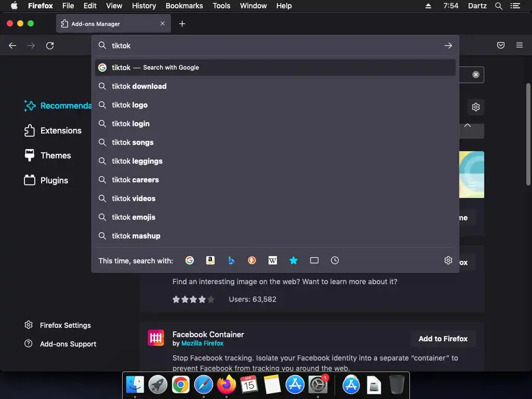Open the Firefox hamburger application menu
Viewport: 532px width, 399px height.
519,45
